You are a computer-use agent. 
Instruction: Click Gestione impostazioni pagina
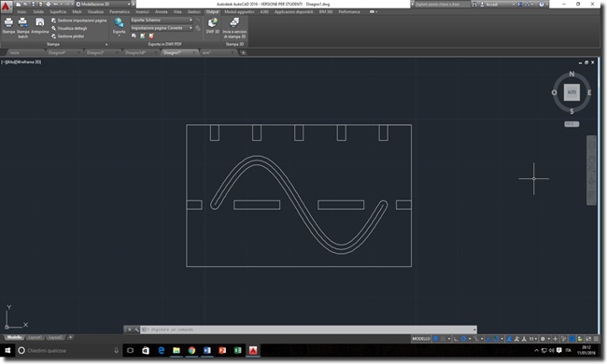tap(78, 21)
